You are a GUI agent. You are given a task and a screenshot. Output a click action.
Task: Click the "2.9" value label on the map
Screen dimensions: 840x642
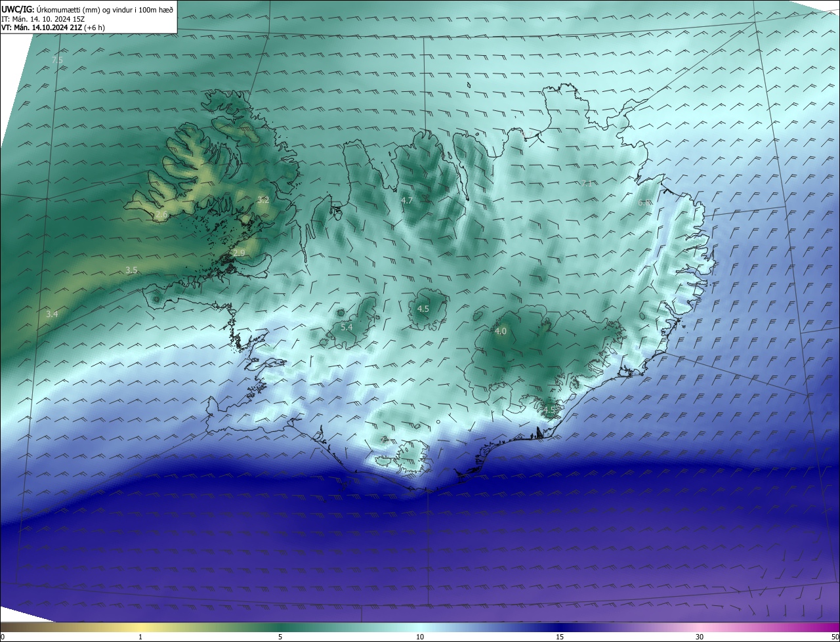point(238,253)
